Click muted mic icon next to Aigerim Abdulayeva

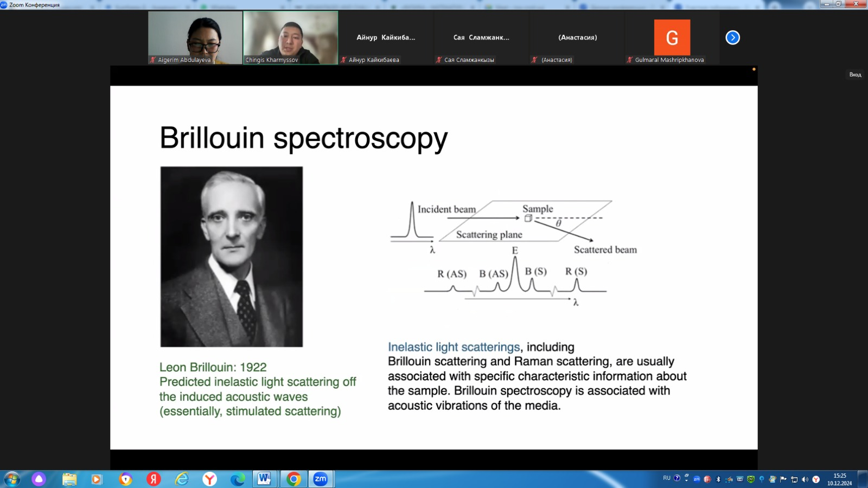click(153, 60)
